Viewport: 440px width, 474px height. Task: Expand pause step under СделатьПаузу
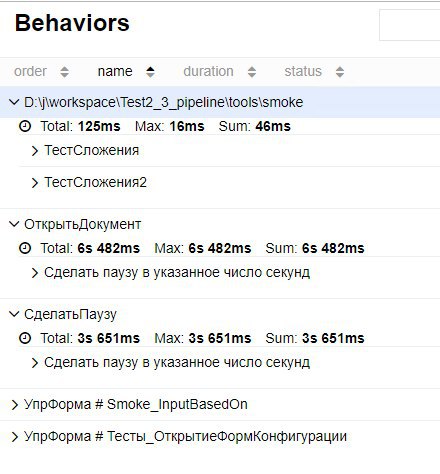tap(35, 363)
